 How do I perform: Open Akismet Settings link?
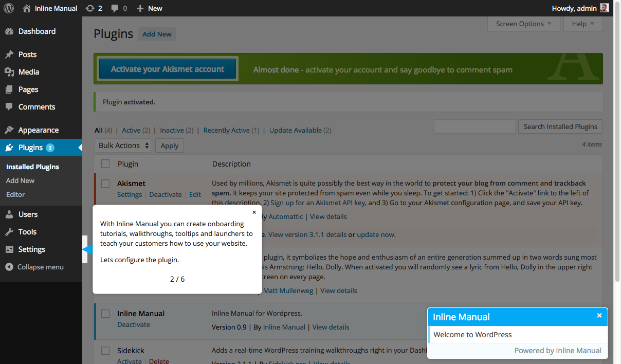click(x=130, y=194)
